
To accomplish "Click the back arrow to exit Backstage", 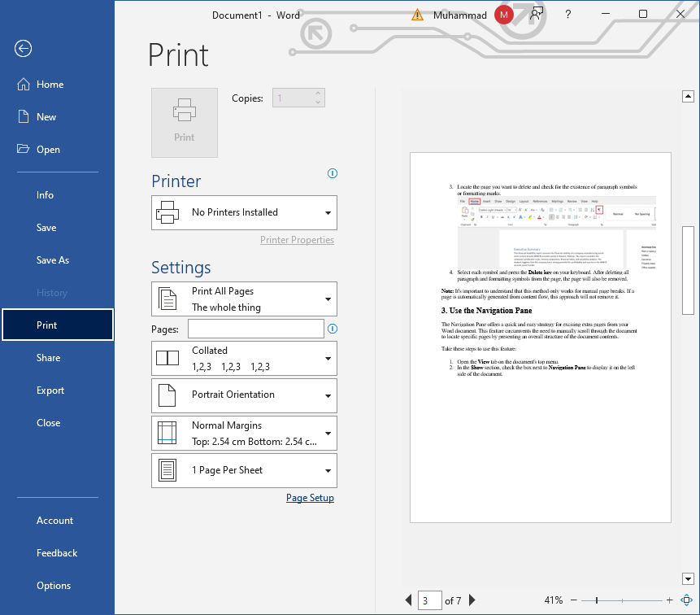I will pyautogui.click(x=23, y=49).
